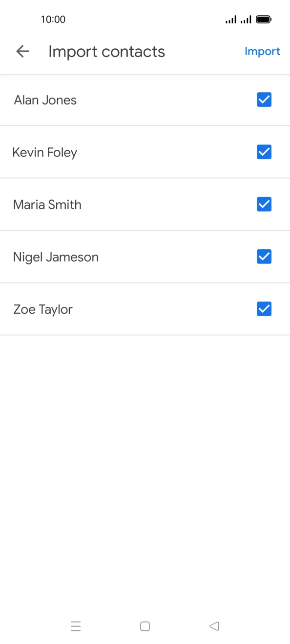Deselect Kevin Foley's checkbox
290x644 pixels.
(x=264, y=152)
